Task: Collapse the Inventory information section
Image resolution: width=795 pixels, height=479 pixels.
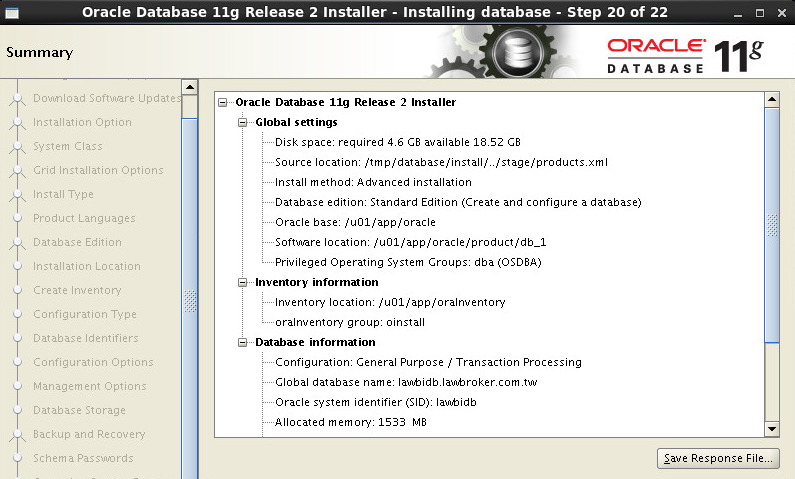Action: [242, 283]
